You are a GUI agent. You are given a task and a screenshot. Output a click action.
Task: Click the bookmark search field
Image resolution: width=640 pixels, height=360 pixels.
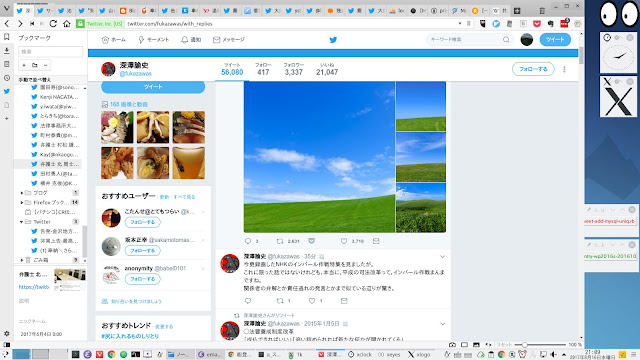pos(50,51)
